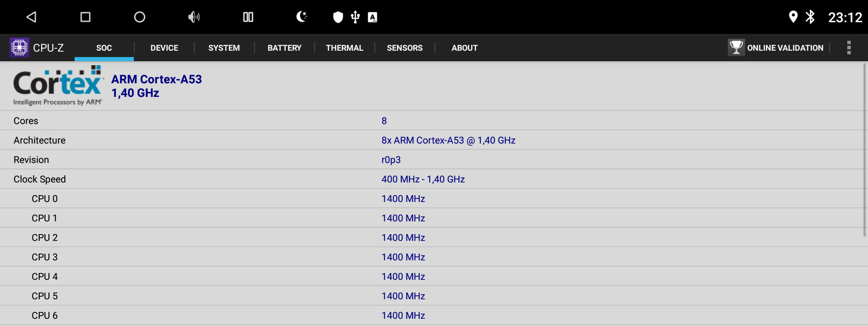
Task: Tap the USB status icon
Action: point(355,17)
